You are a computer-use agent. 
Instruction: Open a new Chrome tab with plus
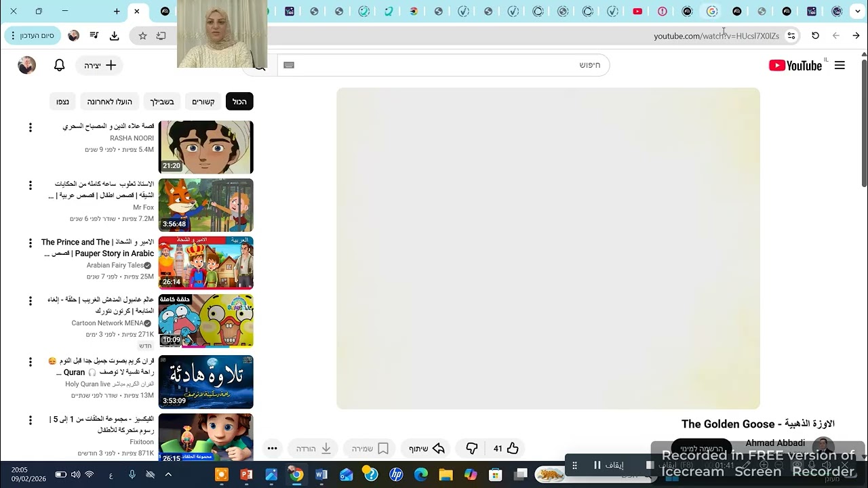pyautogui.click(x=117, y=12)
